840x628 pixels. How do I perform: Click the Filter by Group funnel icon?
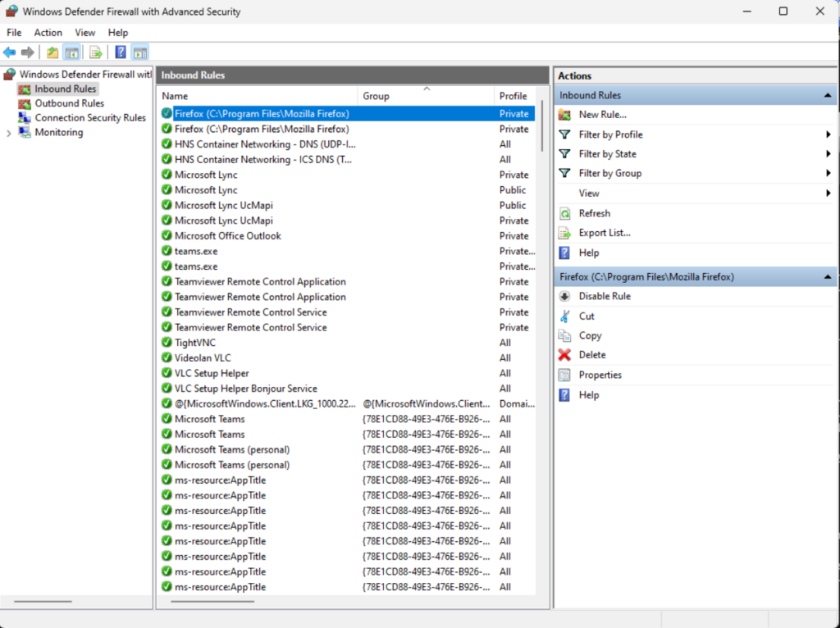[x=564, y=173]
